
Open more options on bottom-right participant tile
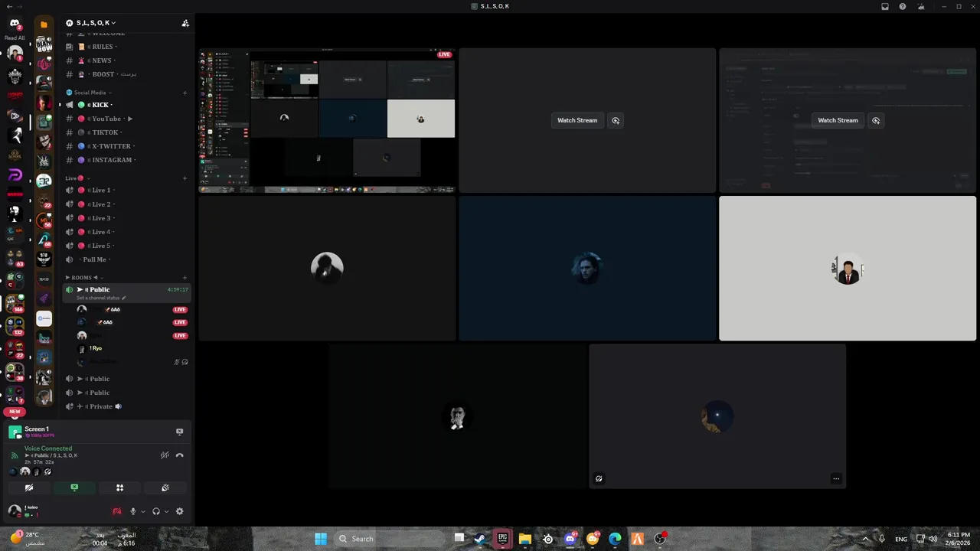(836, 479)
